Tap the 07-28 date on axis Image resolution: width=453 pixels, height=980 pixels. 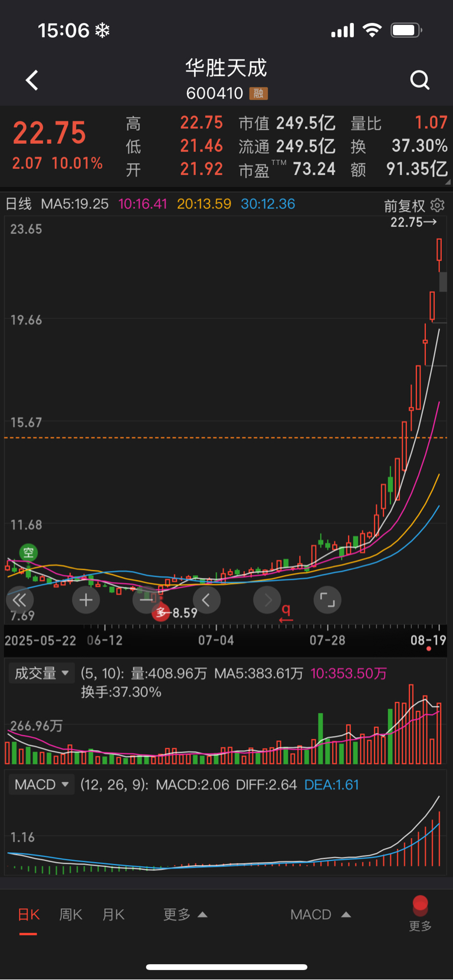pyautogui.click(x=327, y=640)
